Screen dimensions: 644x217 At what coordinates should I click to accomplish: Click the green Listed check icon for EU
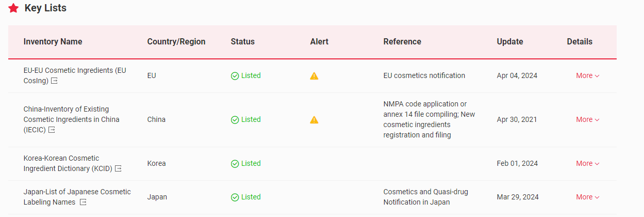(235, 76)
